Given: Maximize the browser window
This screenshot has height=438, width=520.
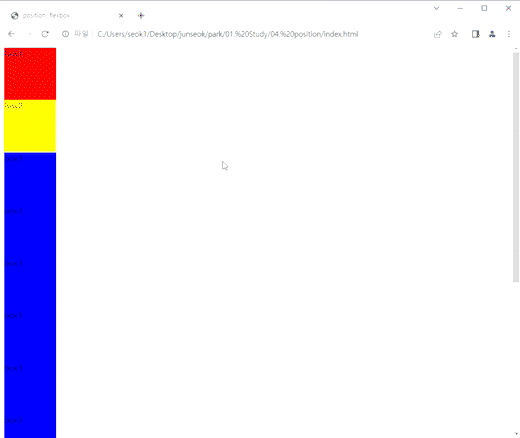Looking at the screenshot, I should (x=484, y=8).
